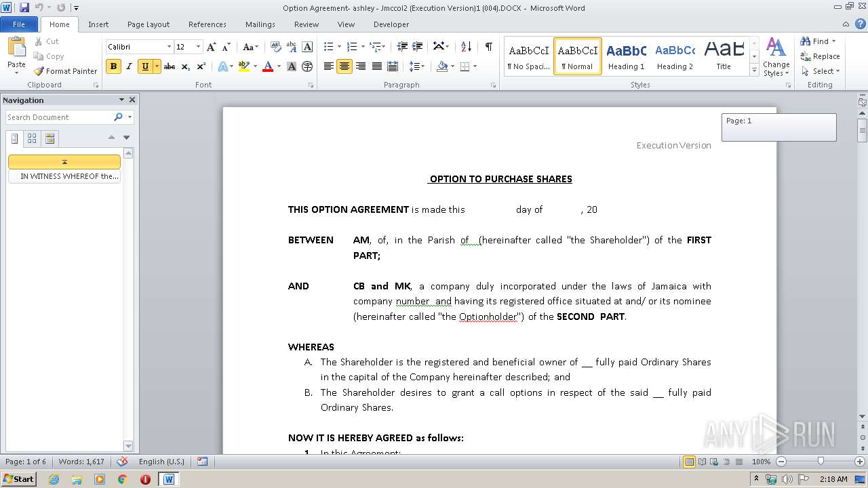The height and width of the screenshot is (488, 868).
Task: Apply the Title style
Action: tap(724, 56)
